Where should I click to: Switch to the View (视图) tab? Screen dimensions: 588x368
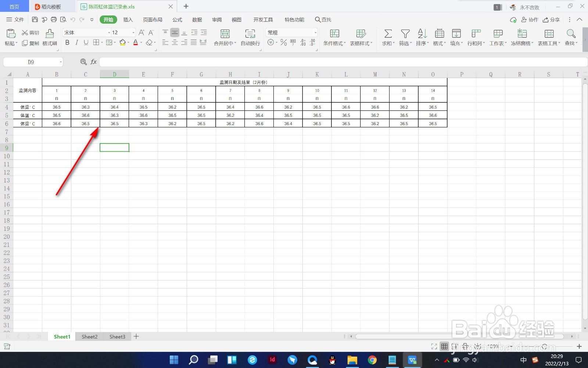tap(236, 20)
